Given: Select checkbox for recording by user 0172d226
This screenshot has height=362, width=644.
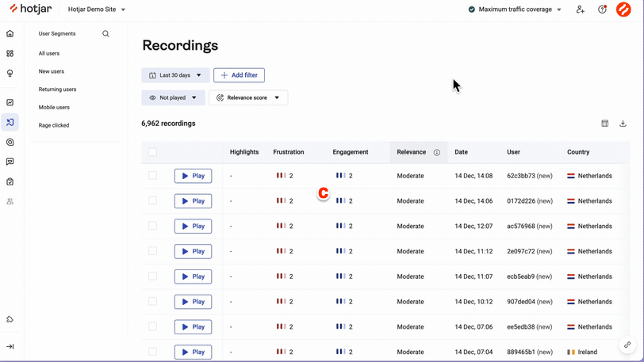Looking at the screenshot, I should pos(152,201).
